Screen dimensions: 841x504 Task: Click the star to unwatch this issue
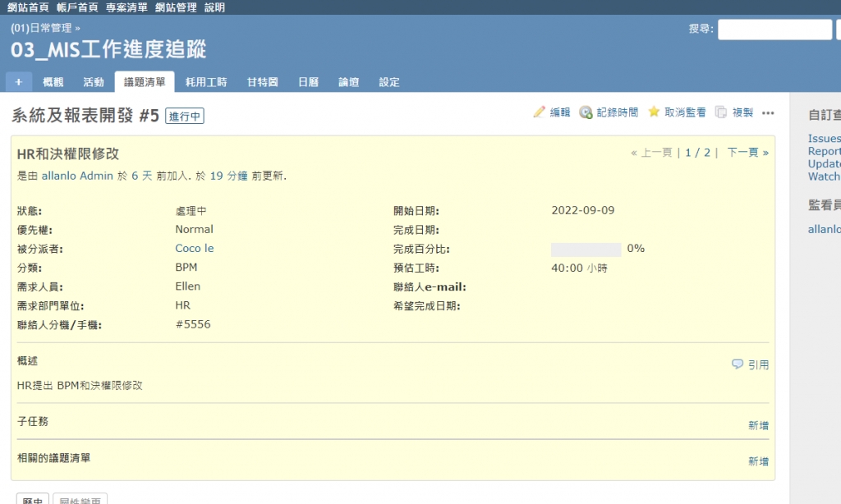coord(654,112)
